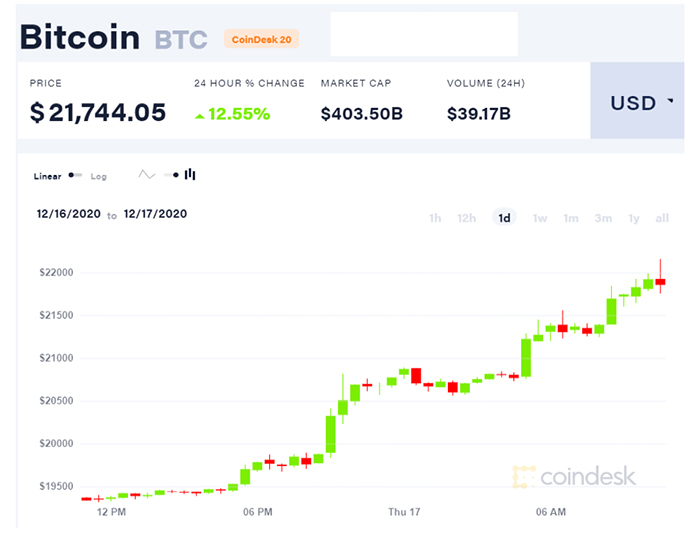Click the green 24 hour change arrow
Viewport: 700px width, 535px height.
click(200, 115)
